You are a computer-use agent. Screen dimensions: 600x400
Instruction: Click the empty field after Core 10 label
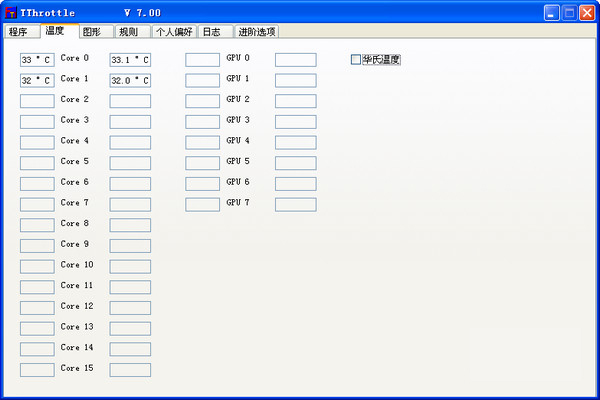pyautogui.click(x=130, y=266)
